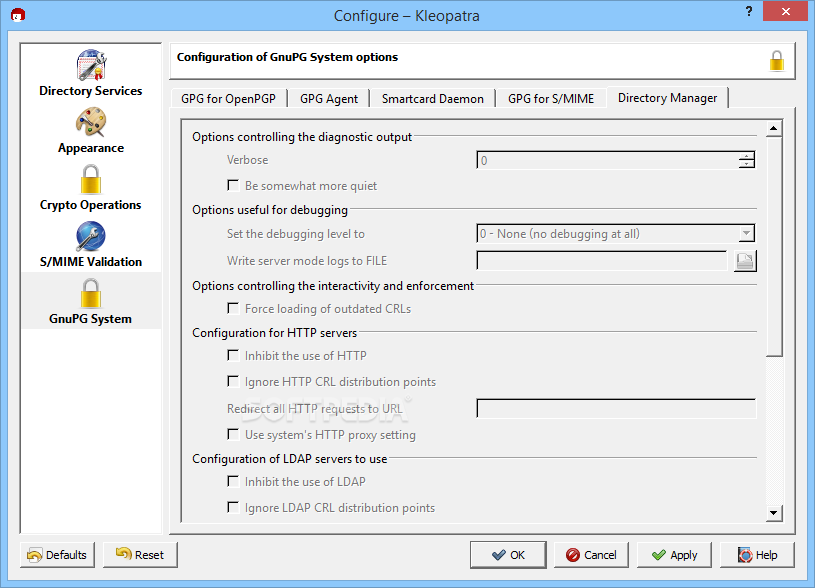Click the Apply button

pyautogui.click(x=675, y=555)
